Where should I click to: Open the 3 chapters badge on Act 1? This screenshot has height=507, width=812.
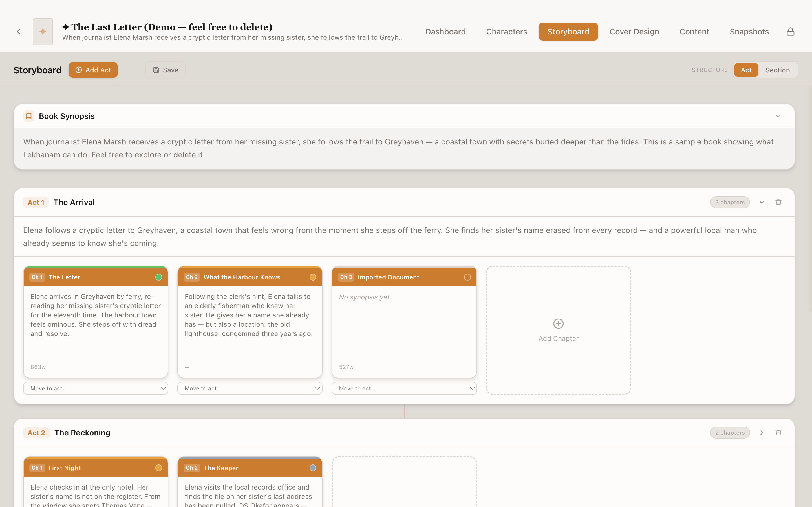pyautogui.click(x=730, y=202)
